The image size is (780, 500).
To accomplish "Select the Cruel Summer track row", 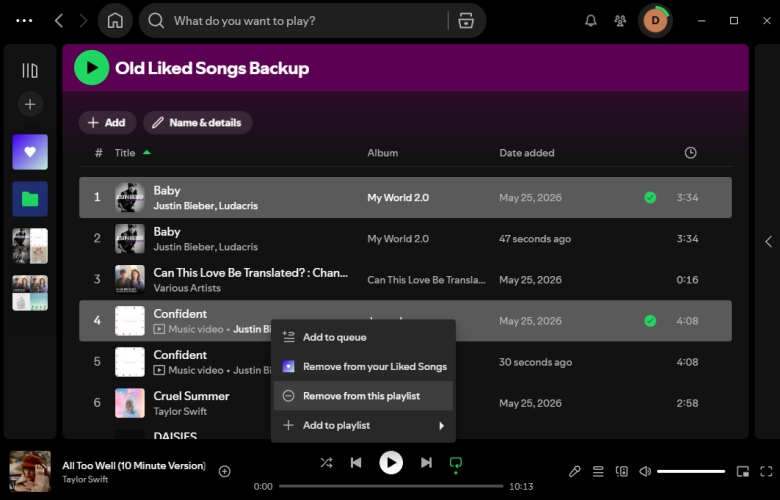I will 405,403.
